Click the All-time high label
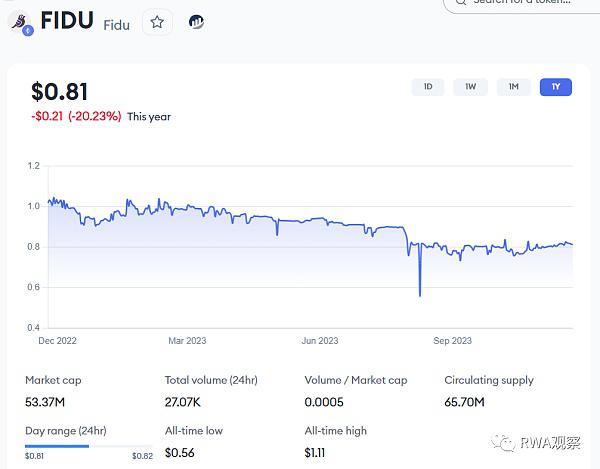Viewport: 600px width, 469px height. (336, 431)
